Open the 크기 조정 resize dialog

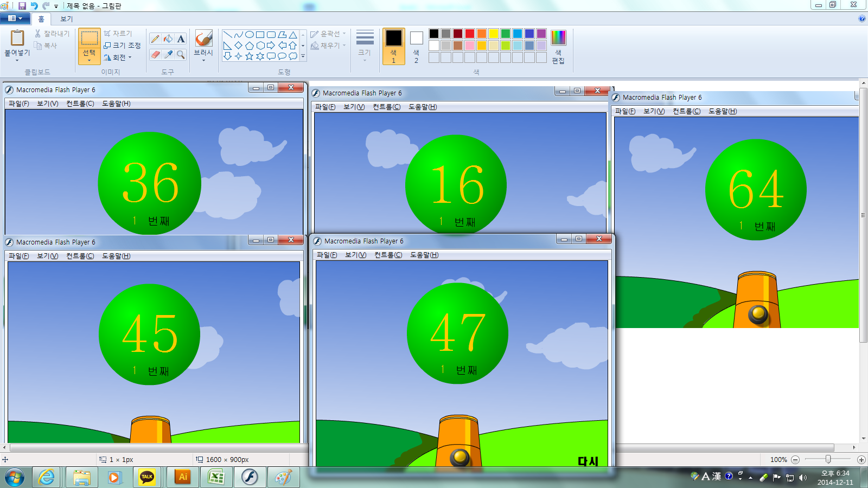coord(122,46)
